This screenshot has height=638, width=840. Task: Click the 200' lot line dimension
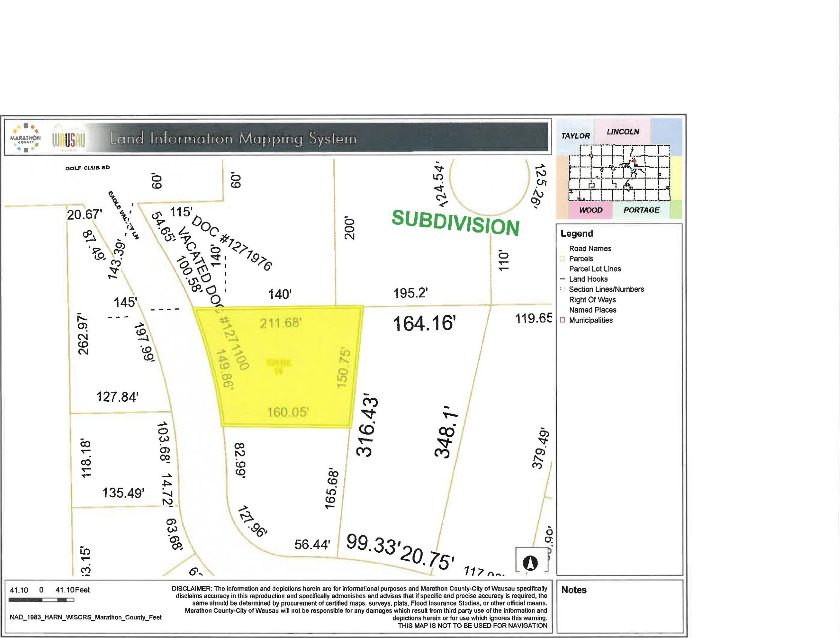(349, 228)
